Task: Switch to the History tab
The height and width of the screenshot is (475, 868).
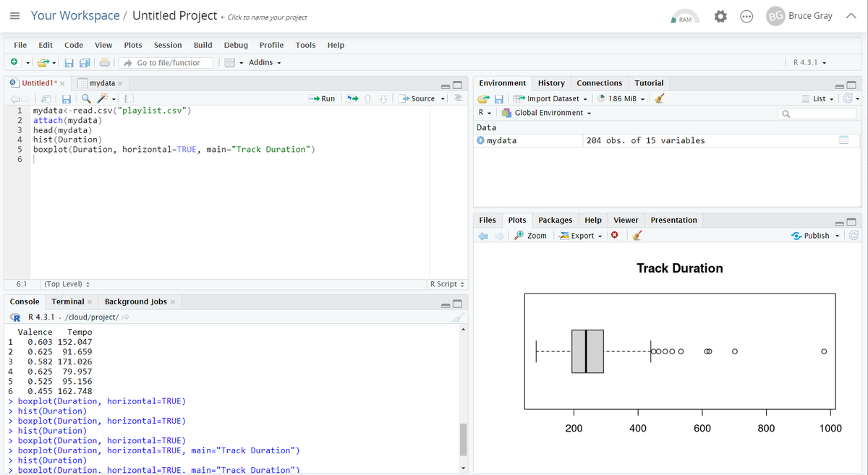Action: click(x=551, y=83)
